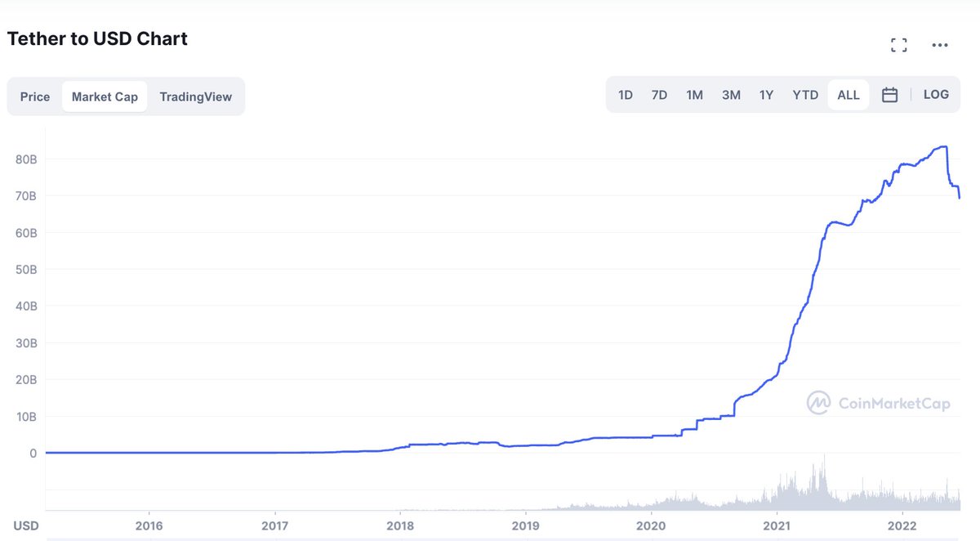
Task: Open the three-dot more options menu
Action: coord(940,46)
